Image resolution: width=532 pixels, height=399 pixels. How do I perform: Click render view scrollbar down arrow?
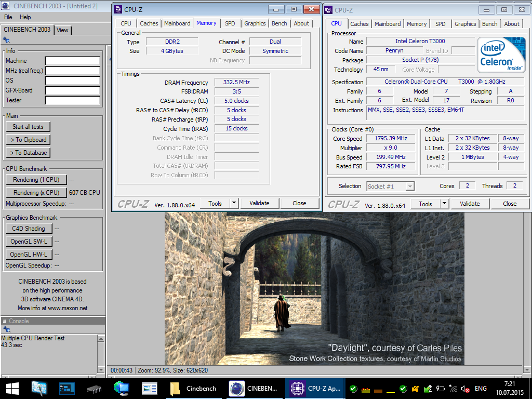point(527,369)
